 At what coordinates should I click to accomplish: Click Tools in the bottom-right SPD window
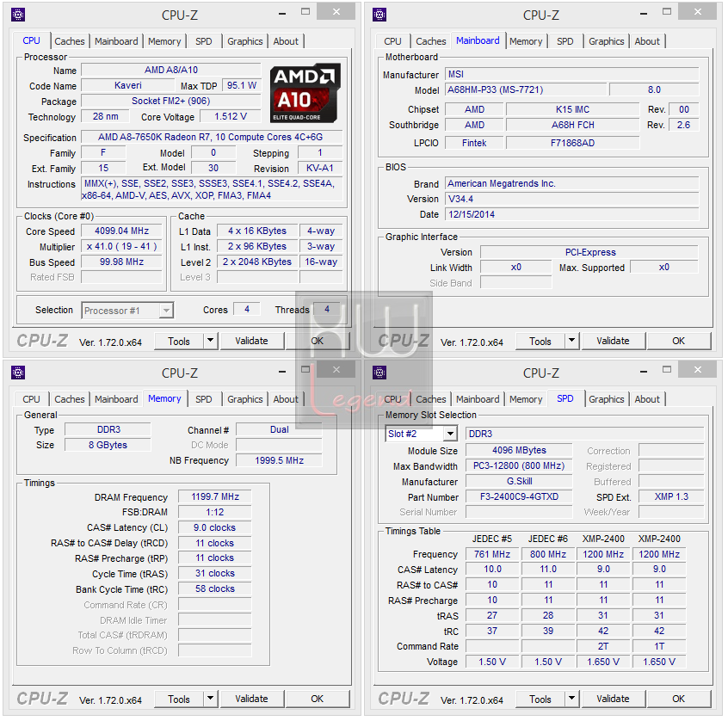[x=540, y=699]
